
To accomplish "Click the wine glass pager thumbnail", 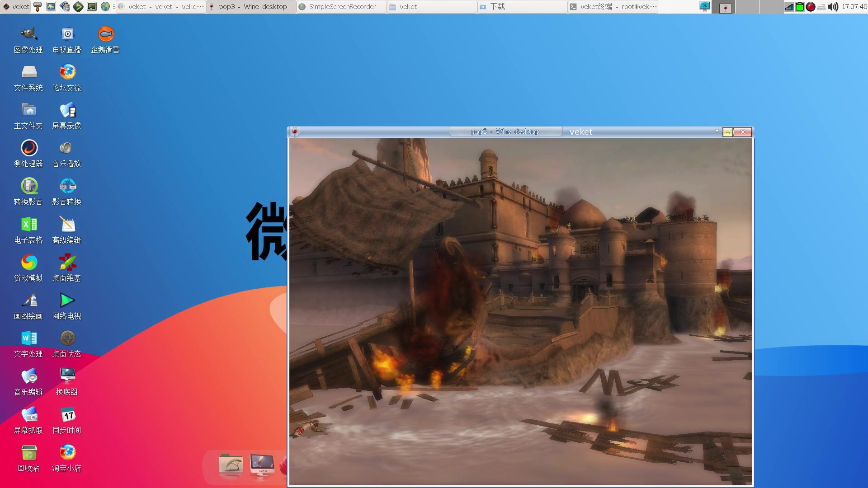I will pos(725,8).
